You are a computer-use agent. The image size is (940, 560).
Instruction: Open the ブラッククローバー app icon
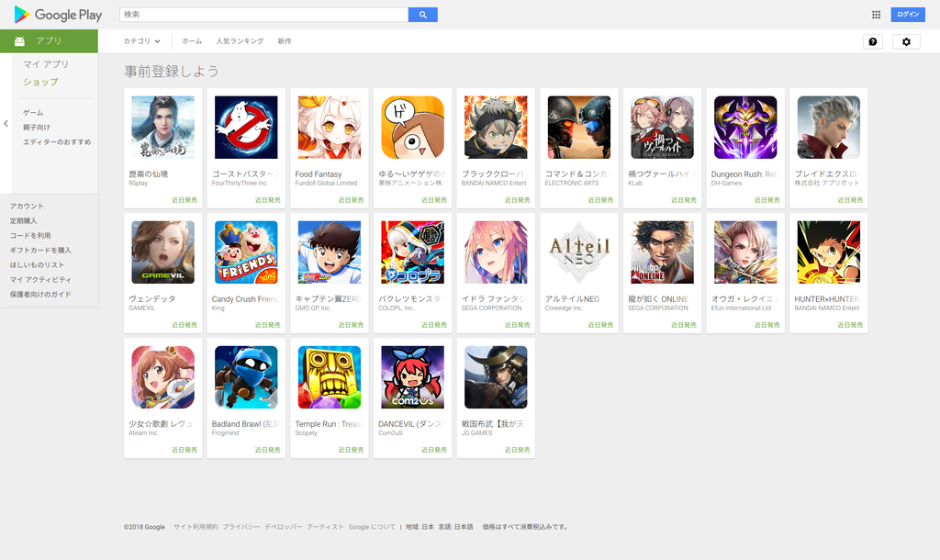coord(496,127)
